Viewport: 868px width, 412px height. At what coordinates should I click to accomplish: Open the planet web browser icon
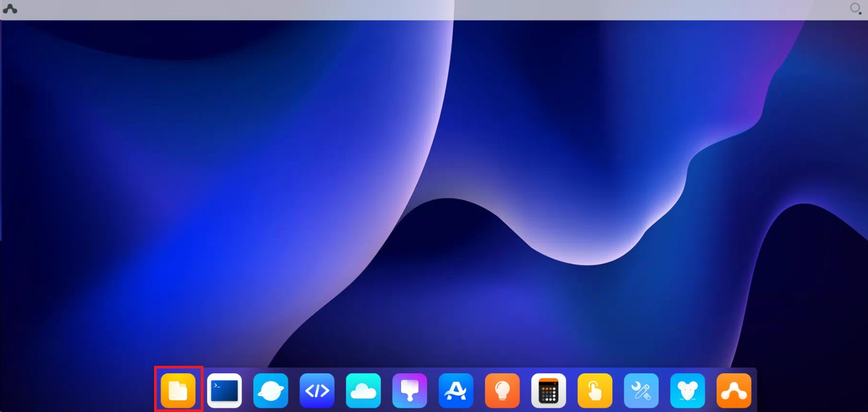(x=271, y=390)
